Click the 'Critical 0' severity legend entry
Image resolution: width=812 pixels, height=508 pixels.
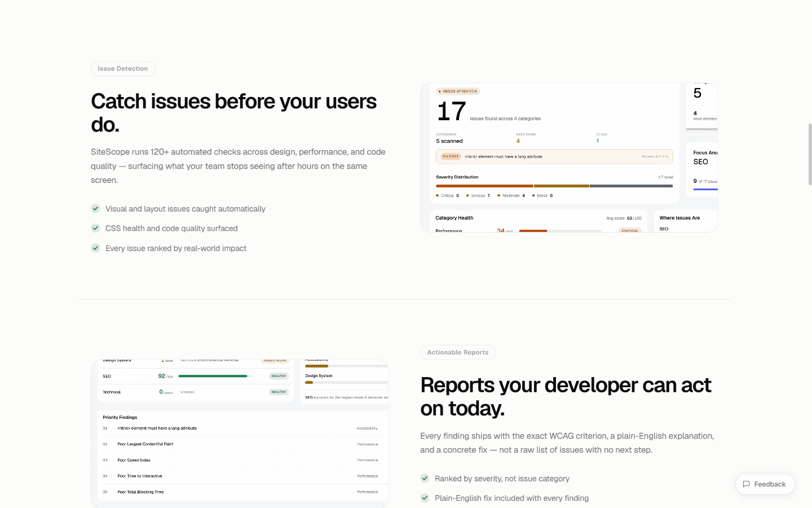[448, 195]
